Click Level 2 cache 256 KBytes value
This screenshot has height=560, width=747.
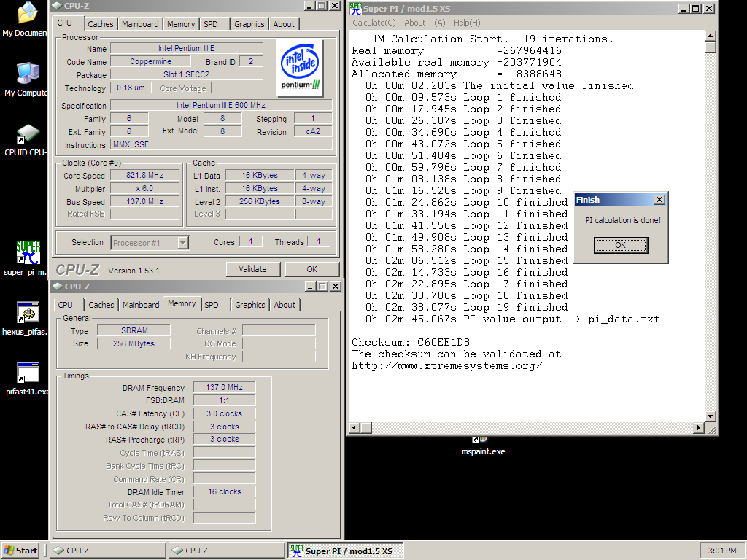[x=260, y=201]
